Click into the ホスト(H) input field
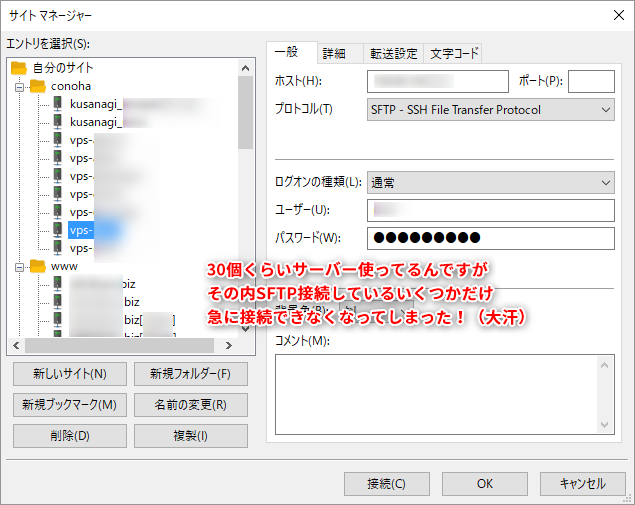This screenshot has width=635, height=505. pyautogui.click(x=438, y=81)
